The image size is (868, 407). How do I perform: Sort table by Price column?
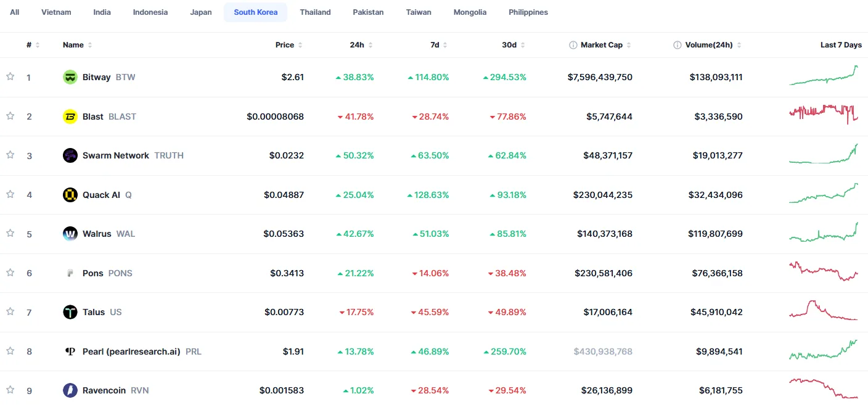pos(289,45)
